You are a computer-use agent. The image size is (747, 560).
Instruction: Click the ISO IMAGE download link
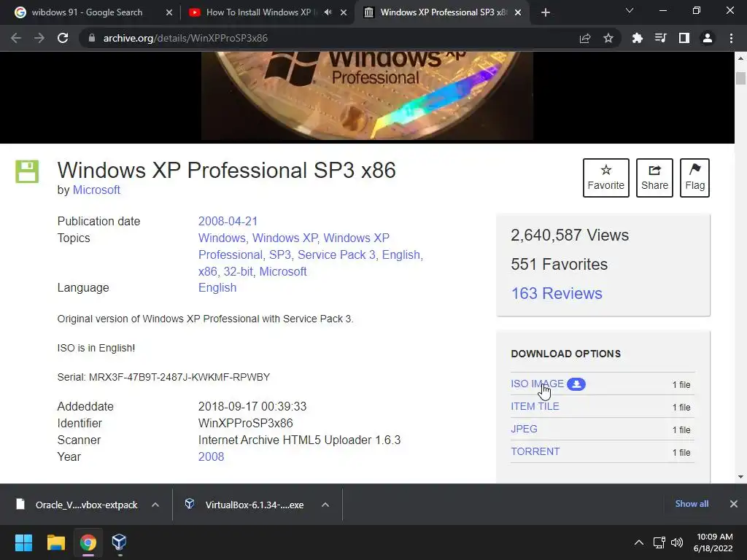pos(537,384)
